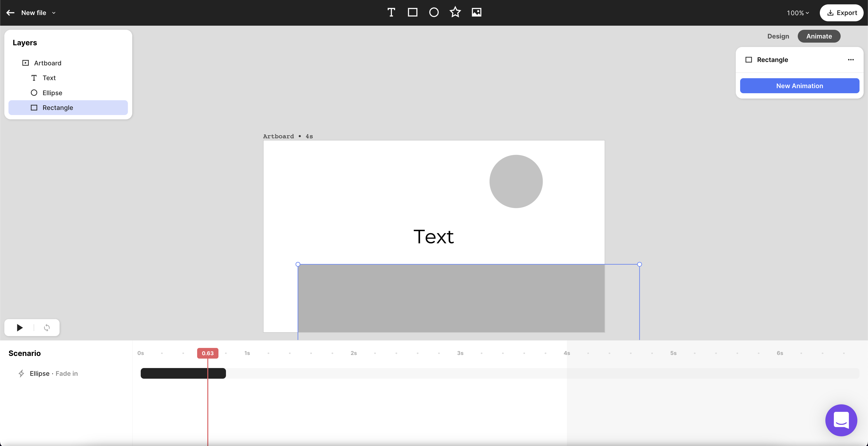Image resolution: width=868 pixels, height=446 pixels.
Task: Select the Star shape tool
Action: (x=455, y=12)
